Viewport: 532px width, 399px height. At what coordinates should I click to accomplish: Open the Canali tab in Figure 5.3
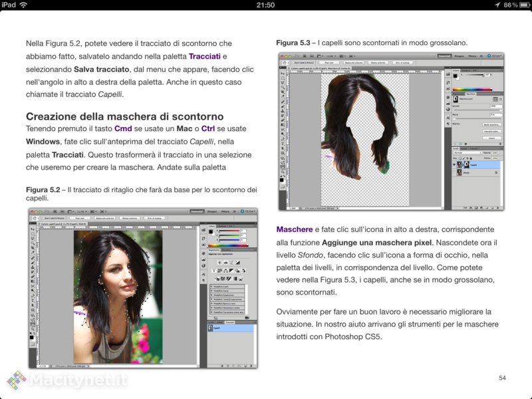[x=464, y=148]
